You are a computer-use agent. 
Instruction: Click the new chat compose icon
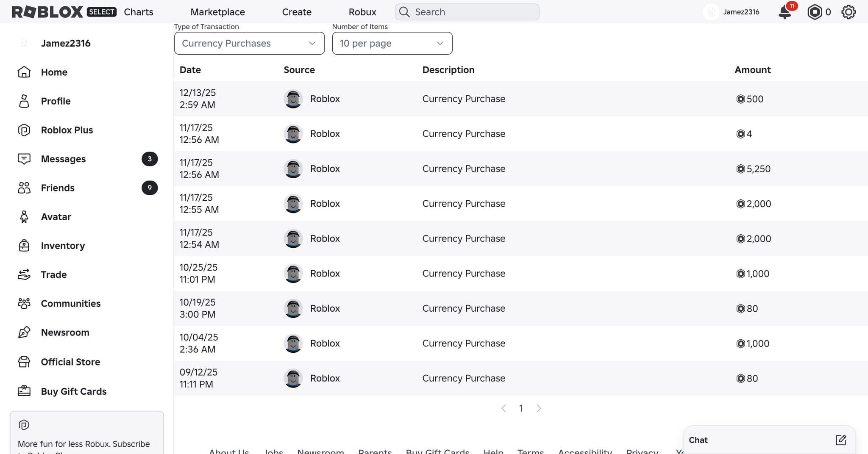tap(841, 440)
